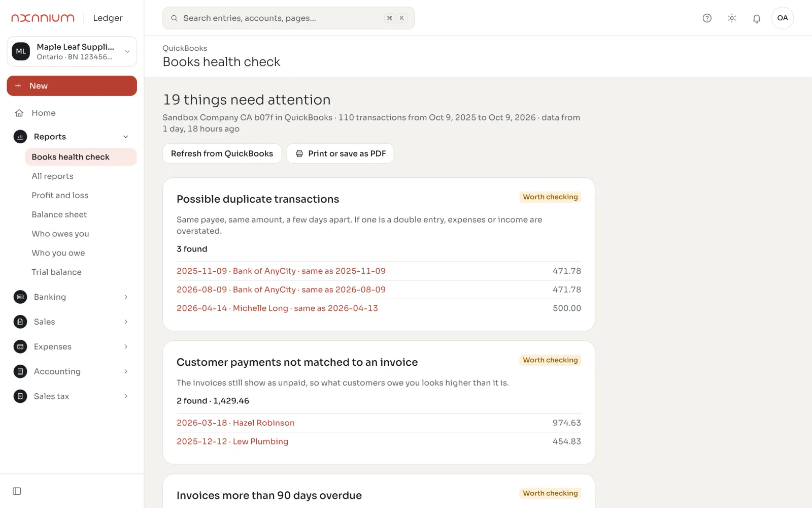Expand the Sales section chevron
The image size is (812, 508).
[x=126, y=322]
